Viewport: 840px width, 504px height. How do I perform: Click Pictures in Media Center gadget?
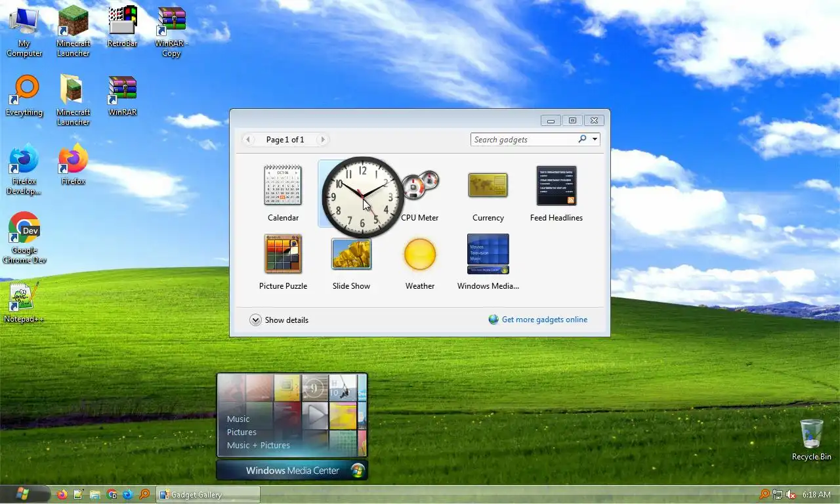click(241, 432)
